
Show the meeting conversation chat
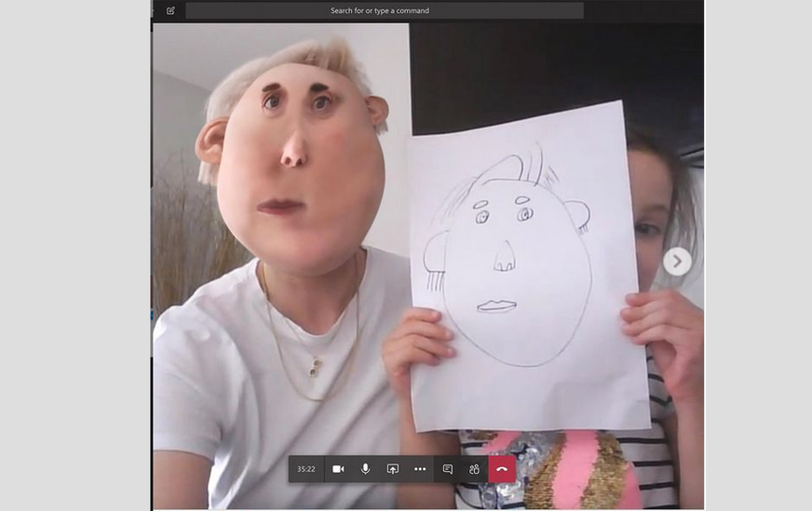click(448, 469)
